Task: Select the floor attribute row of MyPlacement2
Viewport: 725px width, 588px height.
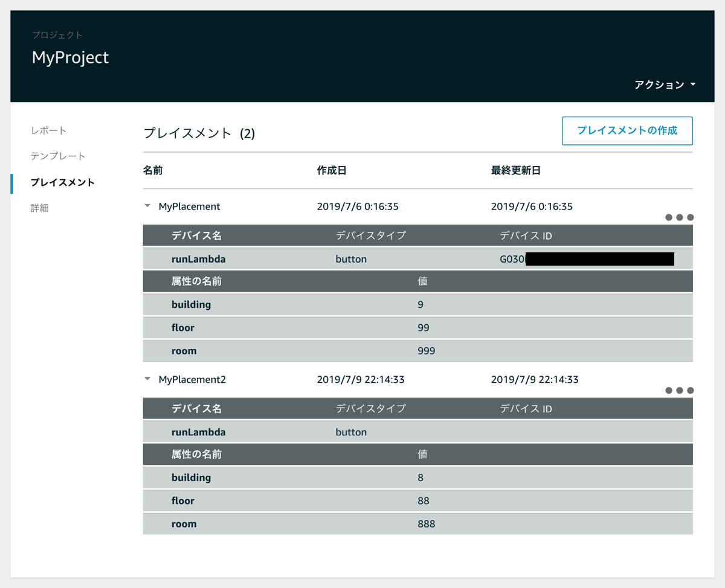Action: [x=183, y=500]
